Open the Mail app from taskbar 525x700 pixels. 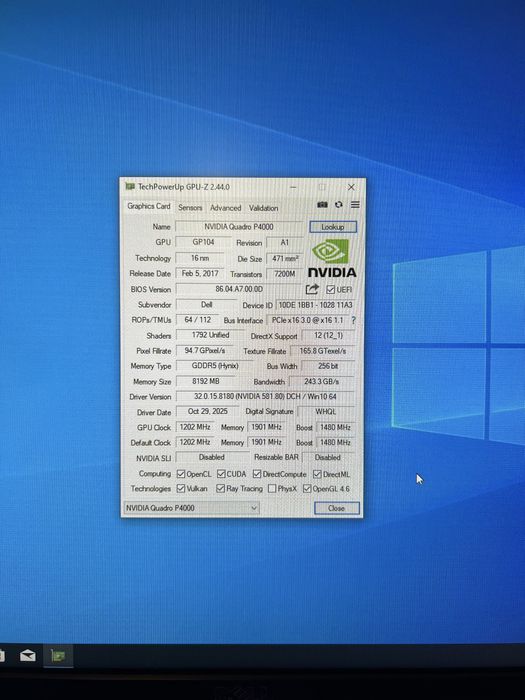click(28, 656)
